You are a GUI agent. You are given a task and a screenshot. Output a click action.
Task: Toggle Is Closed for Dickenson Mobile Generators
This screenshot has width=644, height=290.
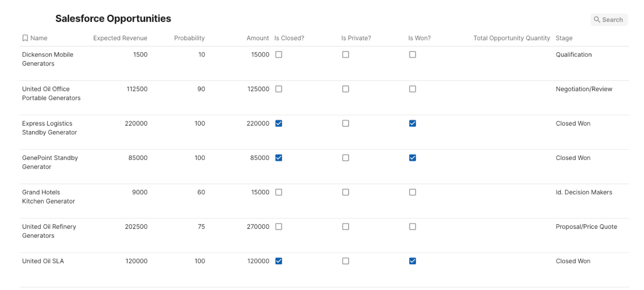(x=279, y=54)
